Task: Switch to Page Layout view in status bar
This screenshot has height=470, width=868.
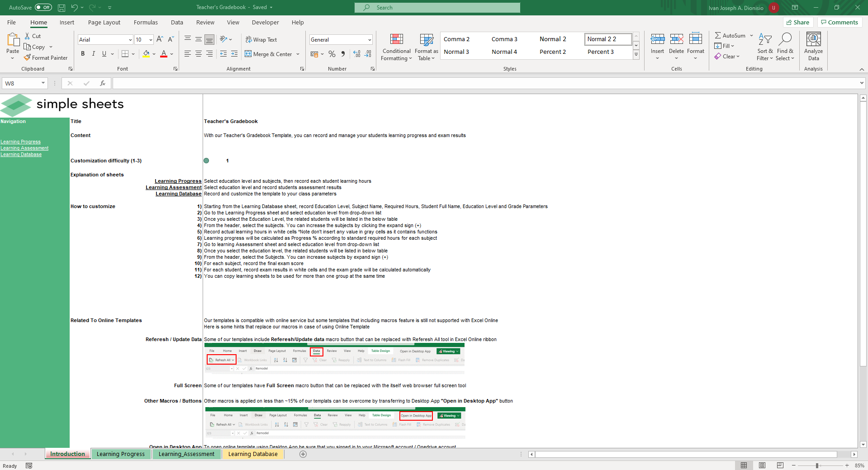Action: point(762,465)
